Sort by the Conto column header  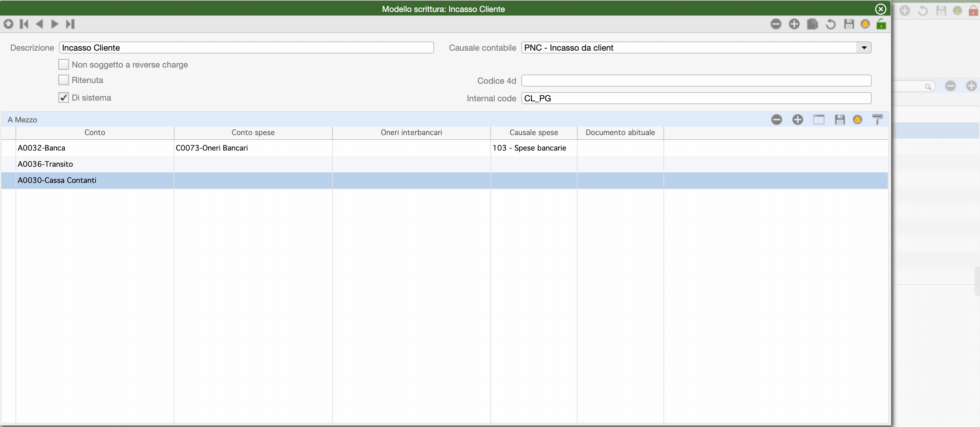[95, 133]
